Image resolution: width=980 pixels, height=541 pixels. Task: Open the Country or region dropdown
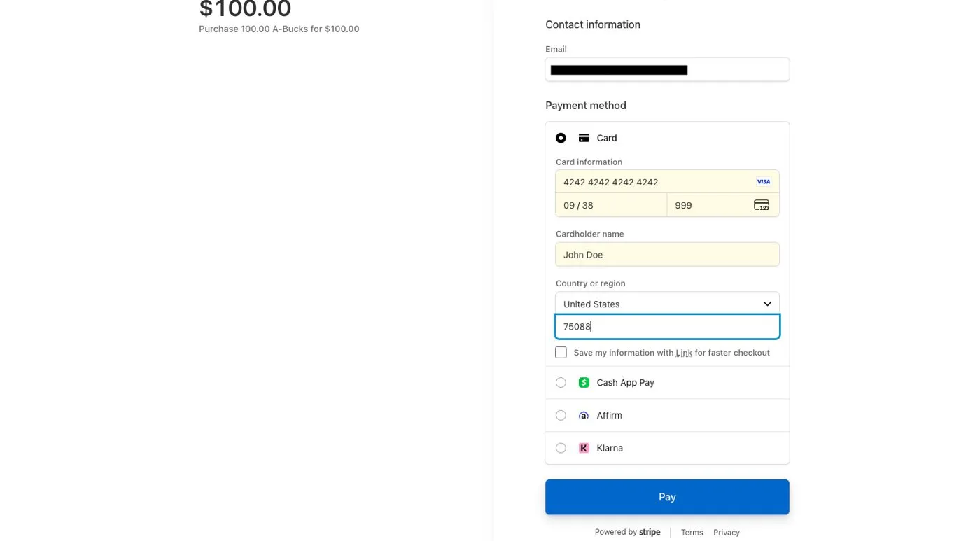point(667,304)
